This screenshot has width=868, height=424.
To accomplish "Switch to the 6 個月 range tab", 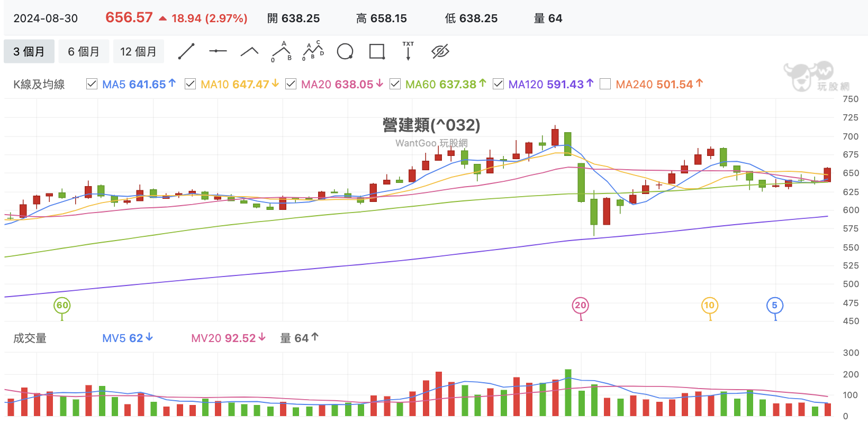I will (x=84, y=51).
